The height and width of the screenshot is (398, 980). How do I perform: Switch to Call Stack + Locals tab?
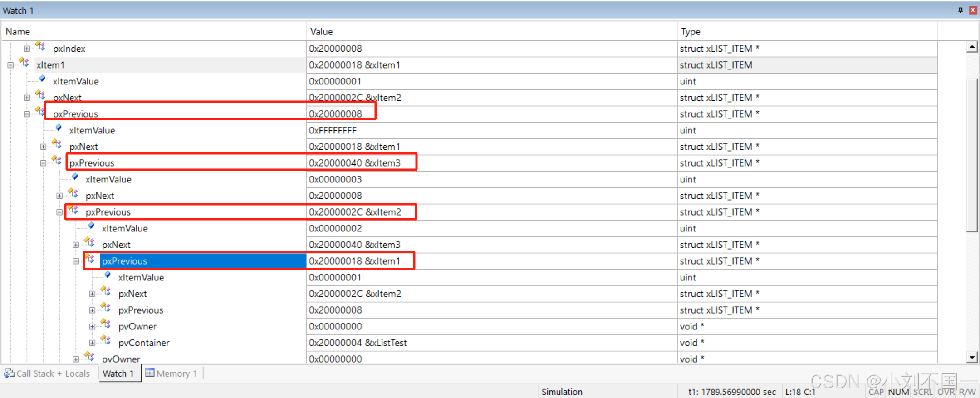47,373
